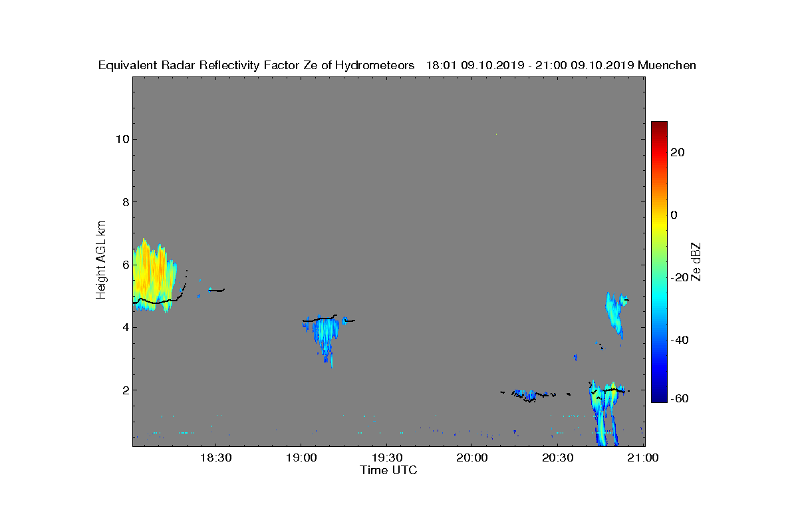Click the height tick label '2'
The height and width of the screenshot is (532, 798).
click(124, 390)
